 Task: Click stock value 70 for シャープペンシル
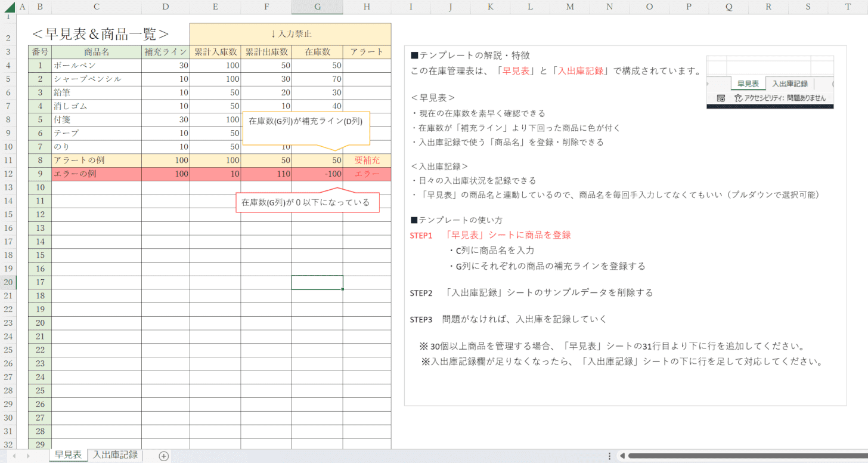(x=317, y=79)
